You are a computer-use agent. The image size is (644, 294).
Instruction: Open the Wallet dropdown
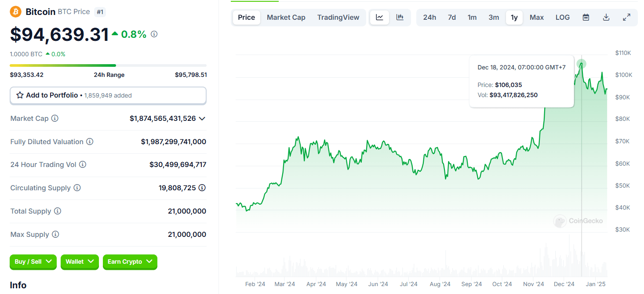point(80,262)
